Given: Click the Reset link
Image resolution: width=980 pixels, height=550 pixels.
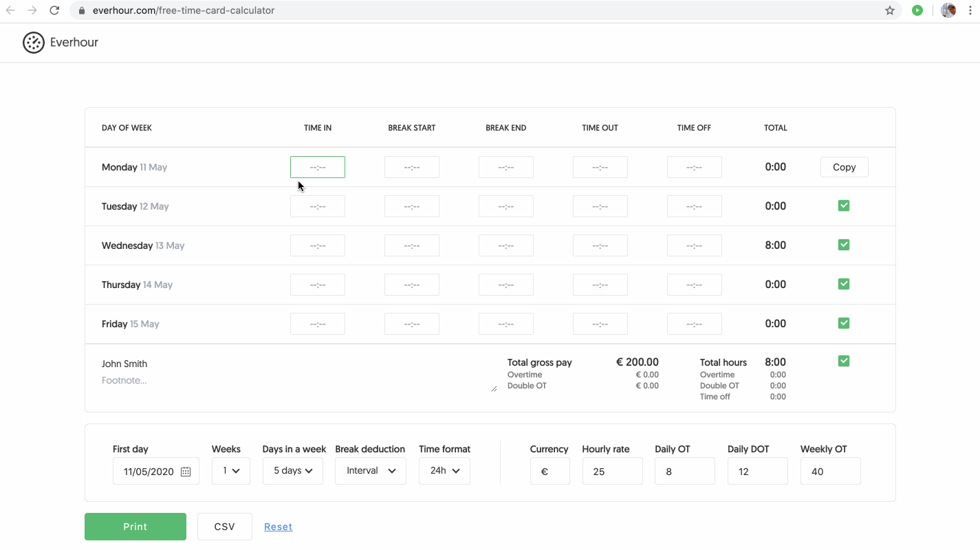Looking at the screenshot, I should pos(278,526).
